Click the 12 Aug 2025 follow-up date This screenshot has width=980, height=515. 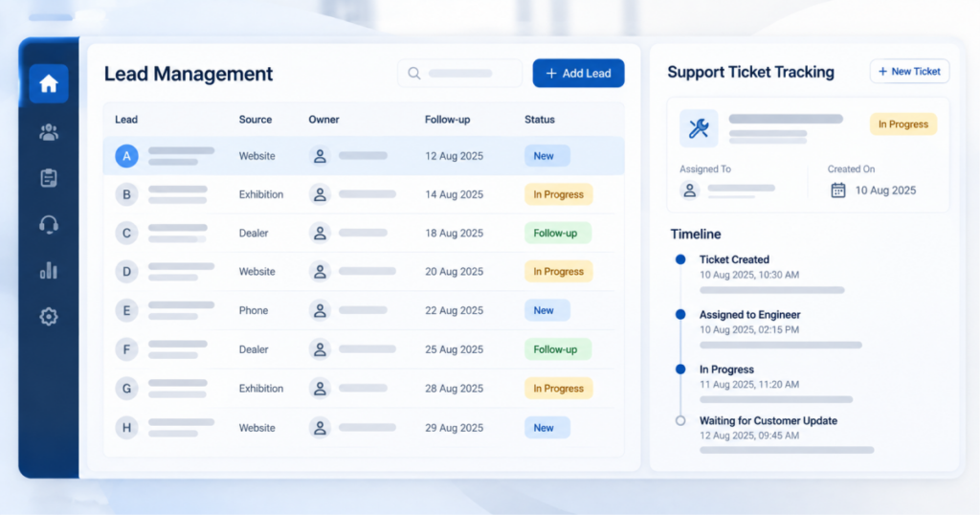(x=454, y=156)
